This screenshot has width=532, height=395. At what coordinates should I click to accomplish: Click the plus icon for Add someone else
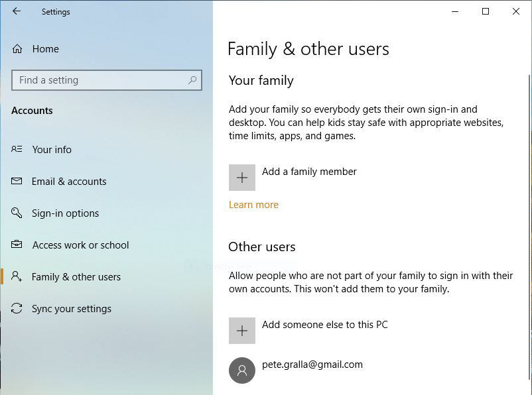click(x=242, y=331)
